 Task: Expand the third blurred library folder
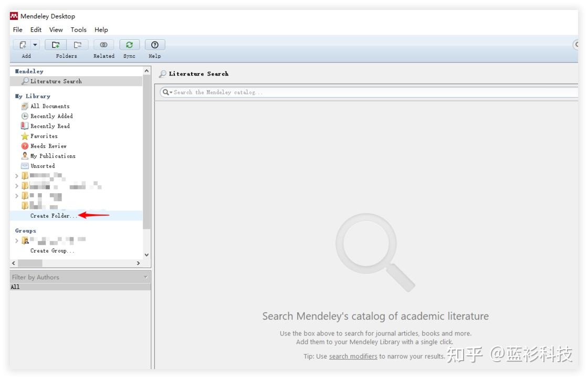click(x=16, y=196)
